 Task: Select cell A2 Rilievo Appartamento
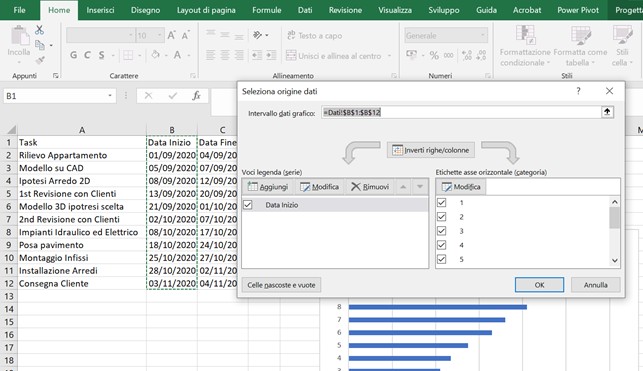pyautogui.click(x=82, y=155)
